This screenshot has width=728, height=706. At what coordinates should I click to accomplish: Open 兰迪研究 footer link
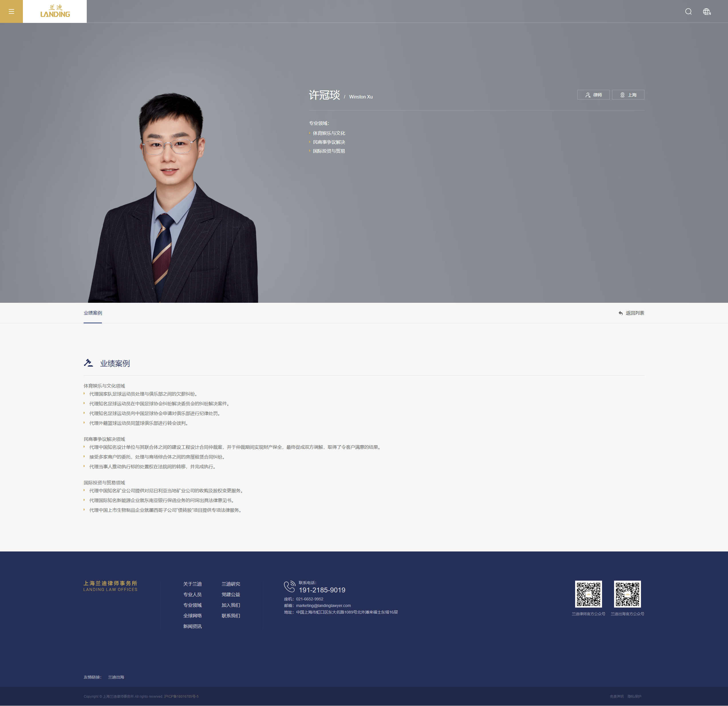[231, 584]
